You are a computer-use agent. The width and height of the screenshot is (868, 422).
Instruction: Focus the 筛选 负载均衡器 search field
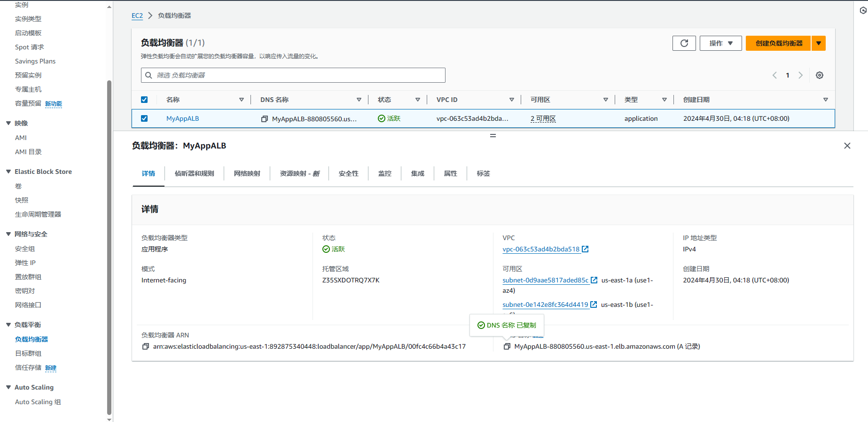coord(293,75)
